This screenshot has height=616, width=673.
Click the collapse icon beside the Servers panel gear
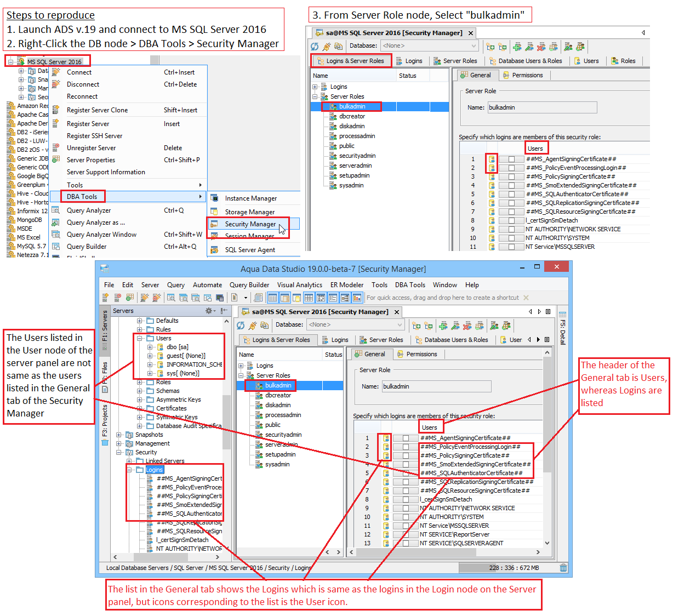pyautogui.click(x=224, y=311)
